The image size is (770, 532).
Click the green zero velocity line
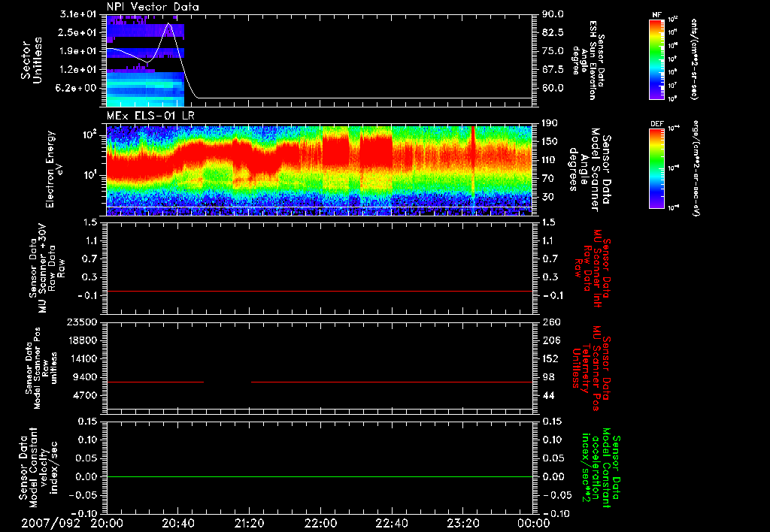pos(319,476)
